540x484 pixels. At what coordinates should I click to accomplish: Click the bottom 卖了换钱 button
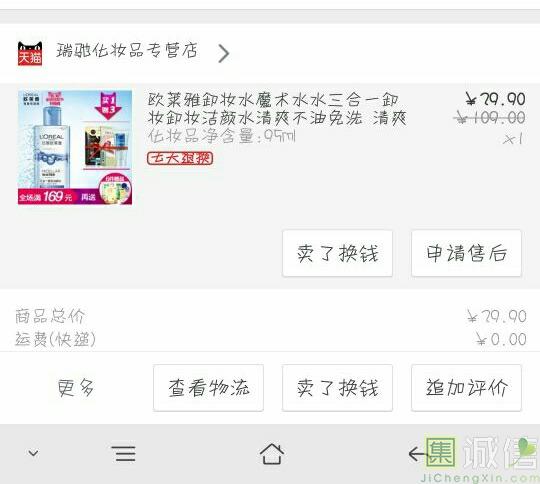point(338,388)
